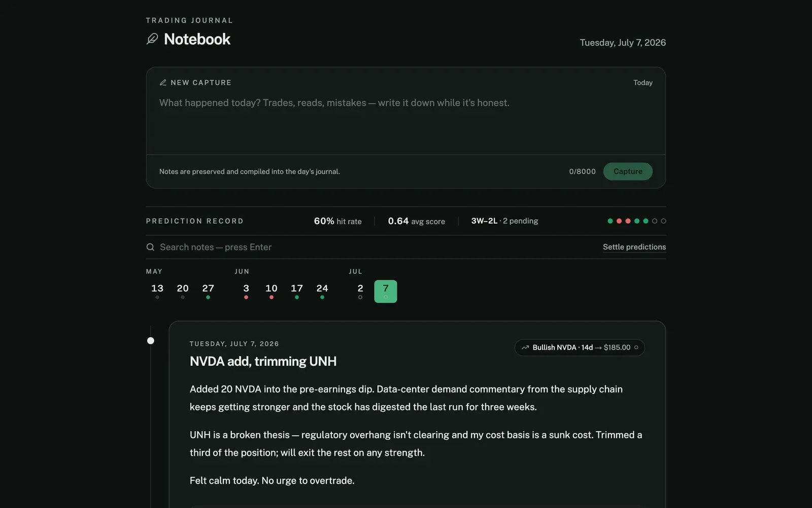This screenshot has width=812, height=508.
Task: Click the feather quill icon beside Notebook
Action: tap(152, 39)
